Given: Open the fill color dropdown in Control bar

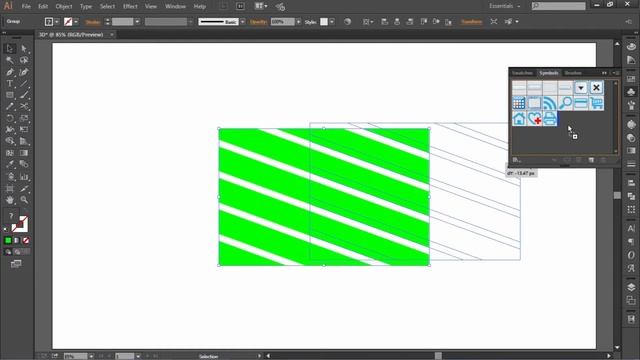Looking at the screenshot, I should coord(57,22).
